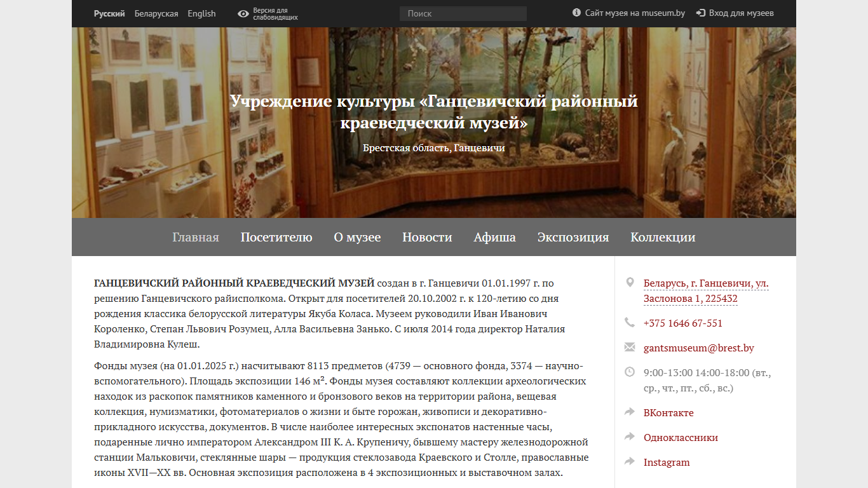Viewport: 868px width, 488px height.
Task: Click paragraph starting with Фонды музея
Action: [x=341, y=419]
